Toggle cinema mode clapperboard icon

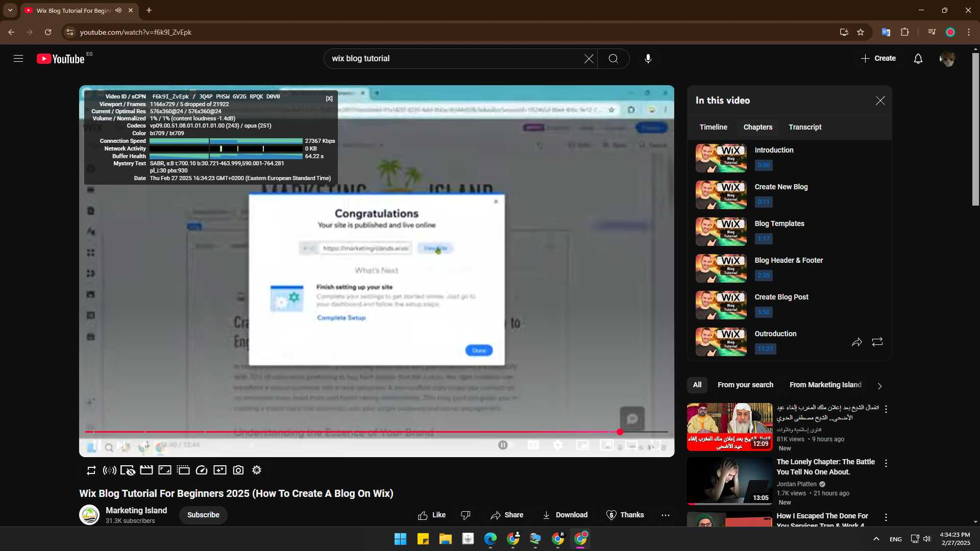[x=146, y=470]
